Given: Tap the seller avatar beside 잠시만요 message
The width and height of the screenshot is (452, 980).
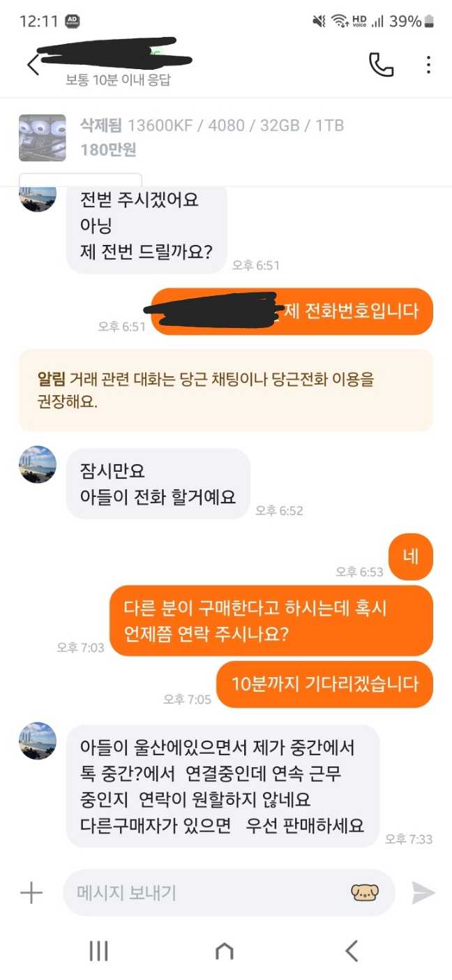Looking at the screenshot, I should point(37,464).
